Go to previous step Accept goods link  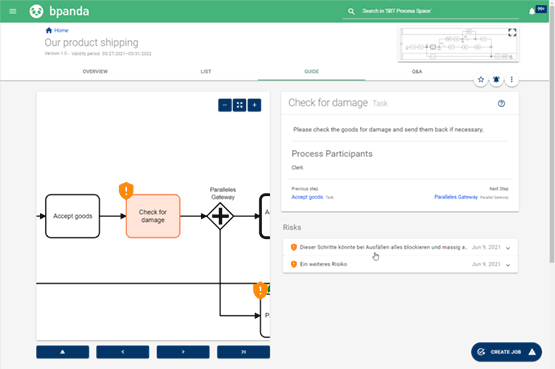[x=307, y=197]
